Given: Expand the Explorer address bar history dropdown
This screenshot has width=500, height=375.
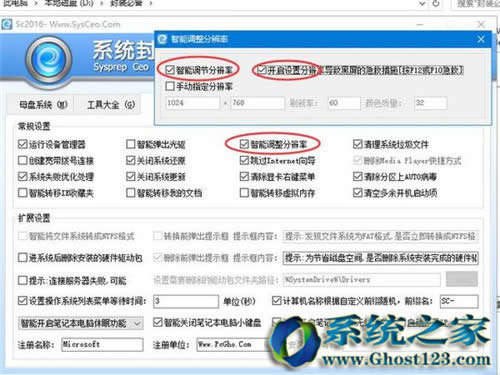Looking at the screenshot, I should (x=422, y=4).
